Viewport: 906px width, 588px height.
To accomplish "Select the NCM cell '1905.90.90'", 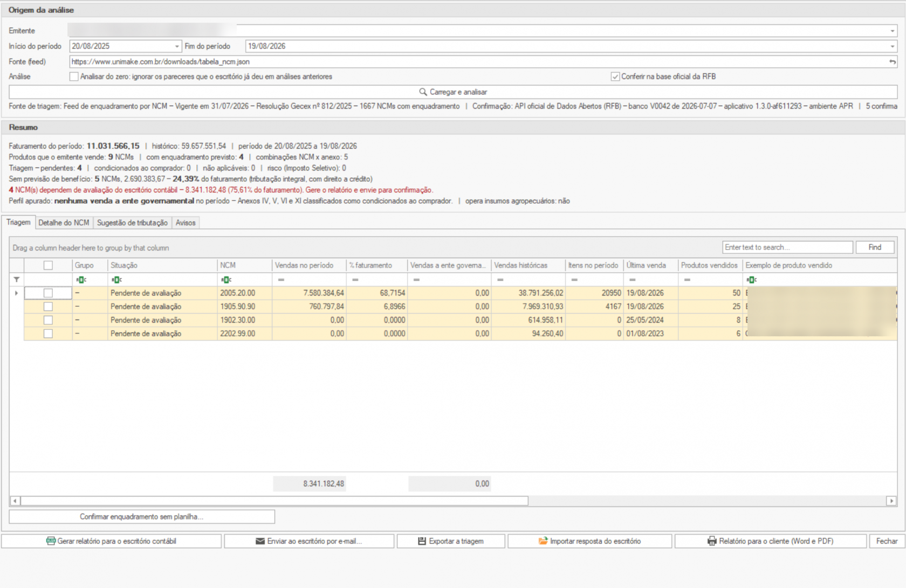I will pos(245,307).
